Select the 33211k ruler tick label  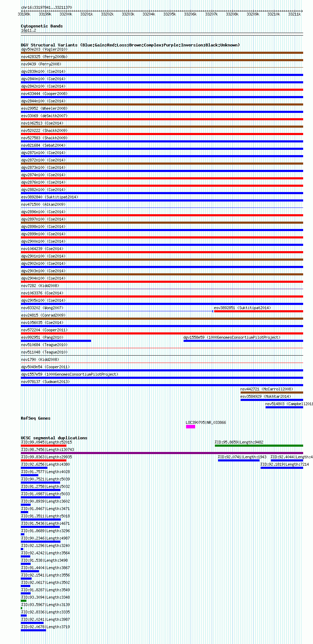coord(294,14)
